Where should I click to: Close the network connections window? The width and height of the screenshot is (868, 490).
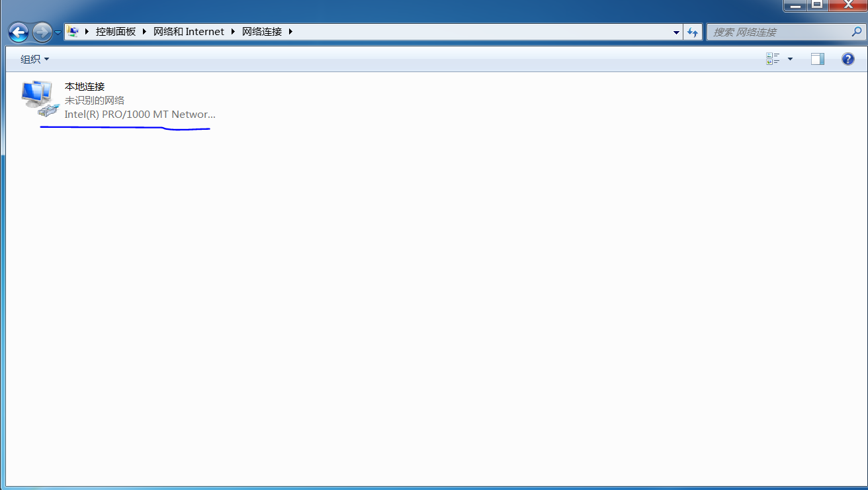tap(847, 5)
